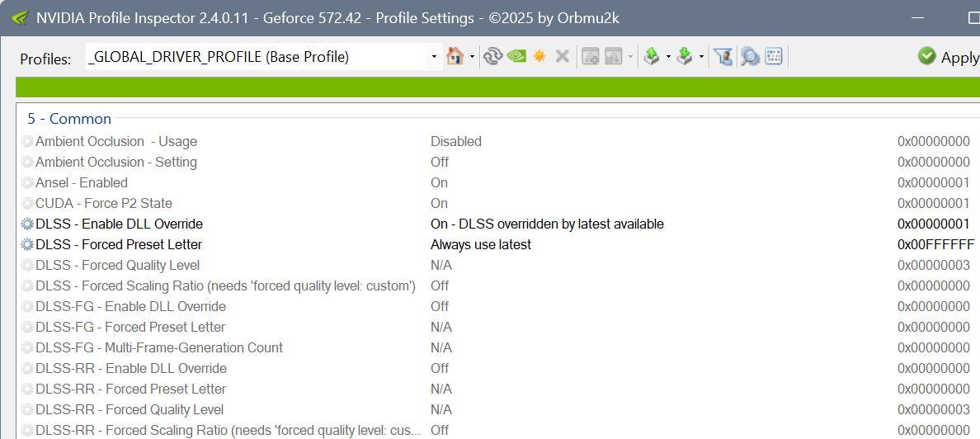Expand the arrow next to home icon
The height and width of the screenshot is (439, 980).
[472, 57]
